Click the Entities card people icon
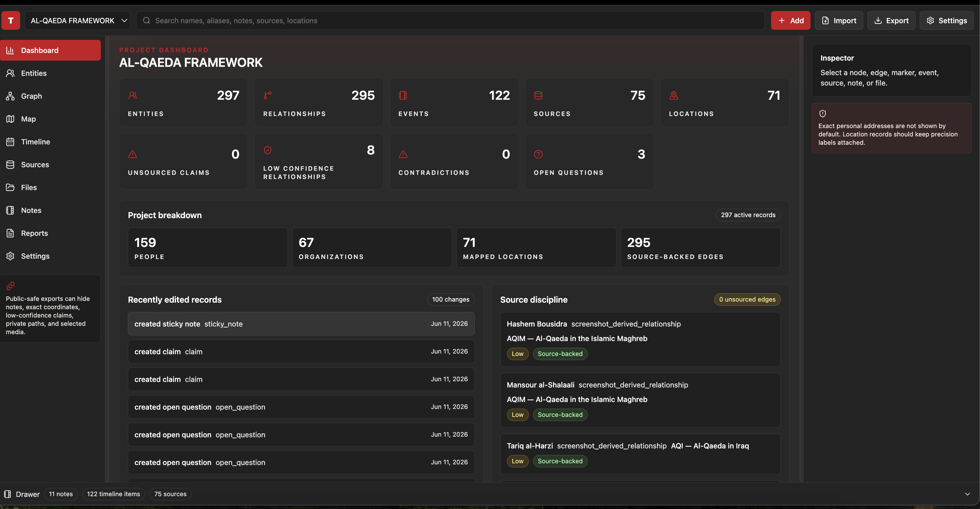 point(132,96)
